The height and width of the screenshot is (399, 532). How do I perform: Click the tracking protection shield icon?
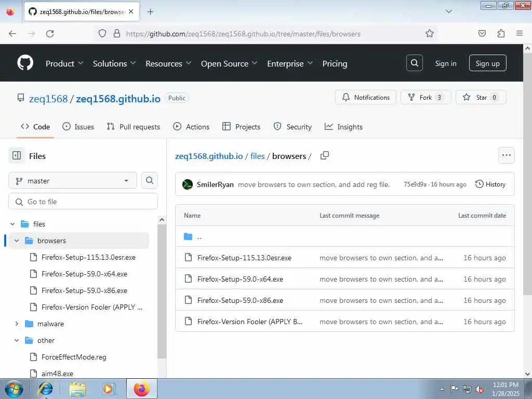click(x=102, y=33)
